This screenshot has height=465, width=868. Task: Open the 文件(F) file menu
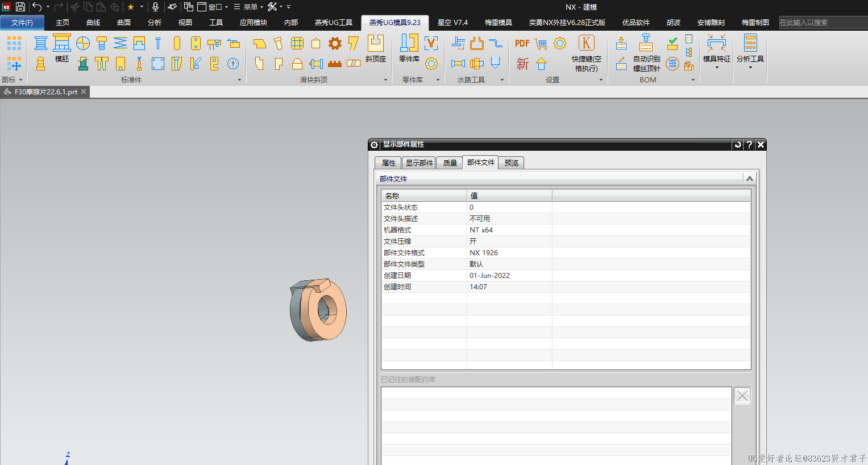click(22, 23)
